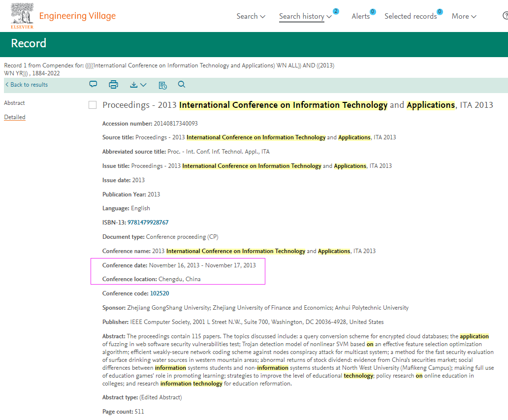Click the Issue title value text

click(x=261, y=166)
